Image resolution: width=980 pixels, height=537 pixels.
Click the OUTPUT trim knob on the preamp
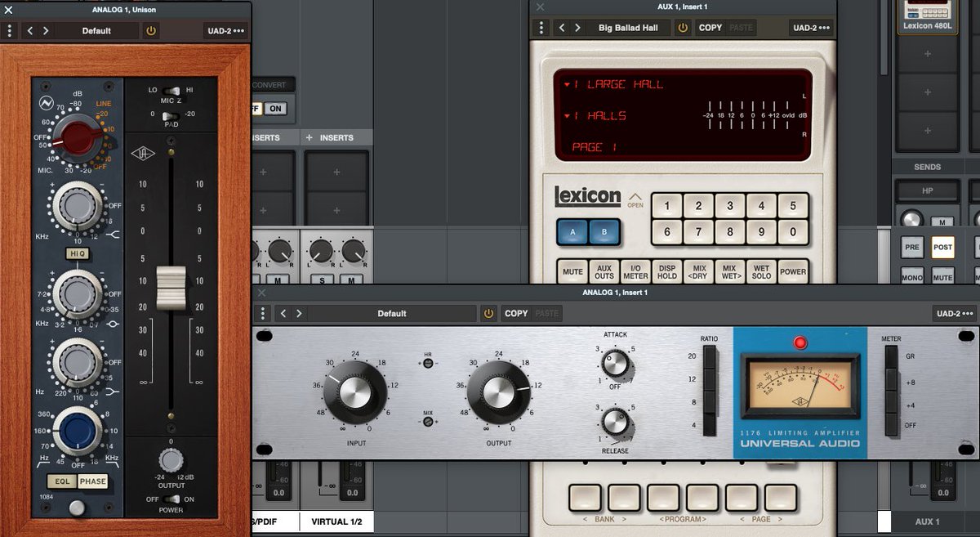171,460
